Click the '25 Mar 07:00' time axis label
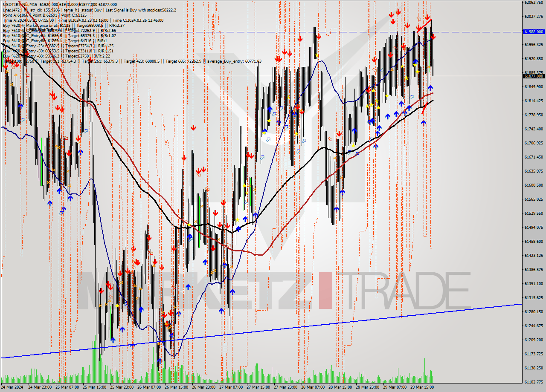The height and width of the screenshot is (392, 546). 67,387
